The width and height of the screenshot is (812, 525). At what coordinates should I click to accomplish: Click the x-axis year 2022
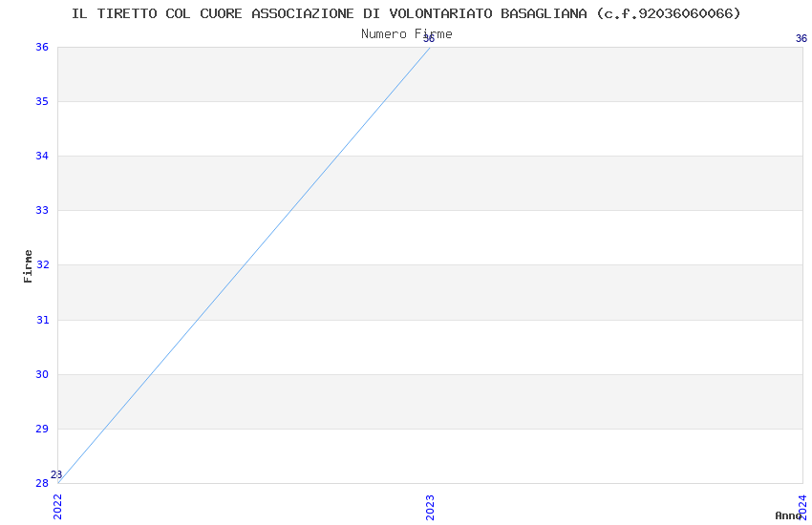pyautogui.click(x=57, y=507)
